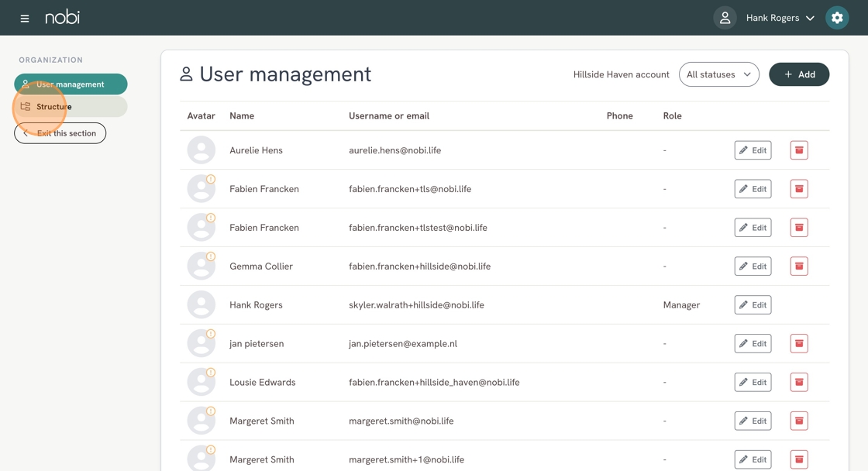The height and width of the screenshot is (471, 868).
Task: Click Gemma Collier avatar
Action: coord(201,266)
